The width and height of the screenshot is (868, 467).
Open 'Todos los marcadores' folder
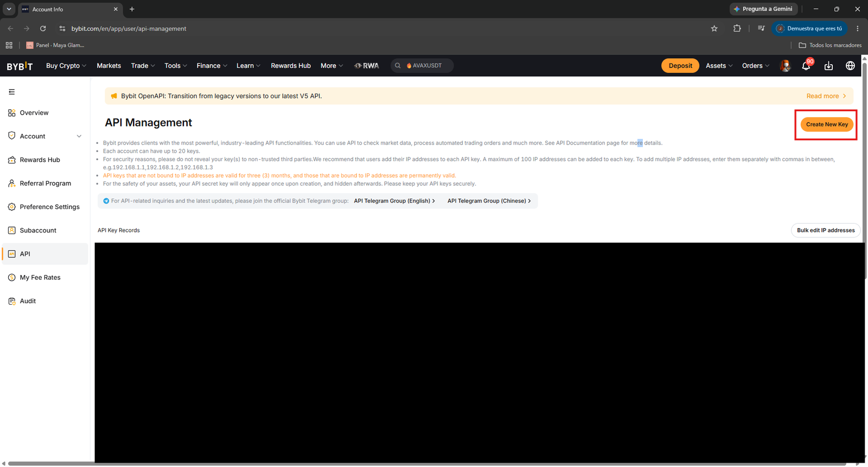pos(830,45)
